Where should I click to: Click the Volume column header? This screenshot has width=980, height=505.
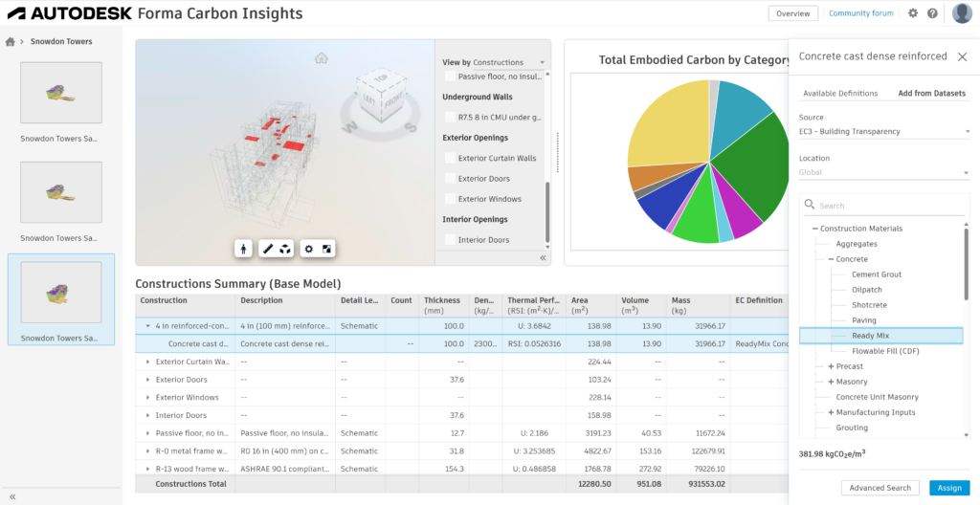coord(640,305)
